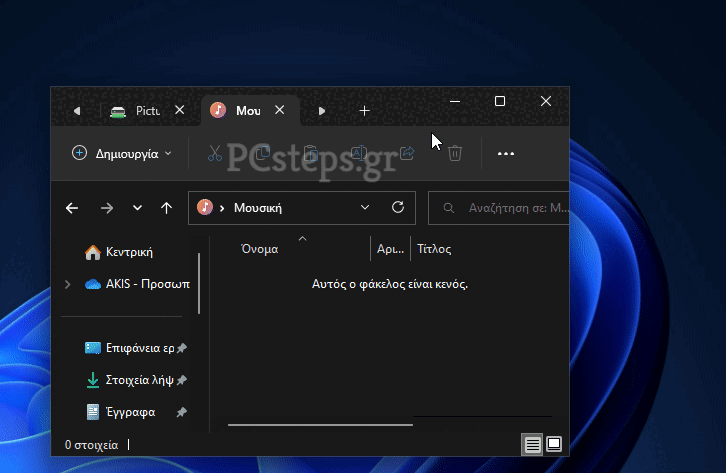Screen dimensions: 726x473
Task: Go back with the left arrow
Action: click(x=72, y=208)
